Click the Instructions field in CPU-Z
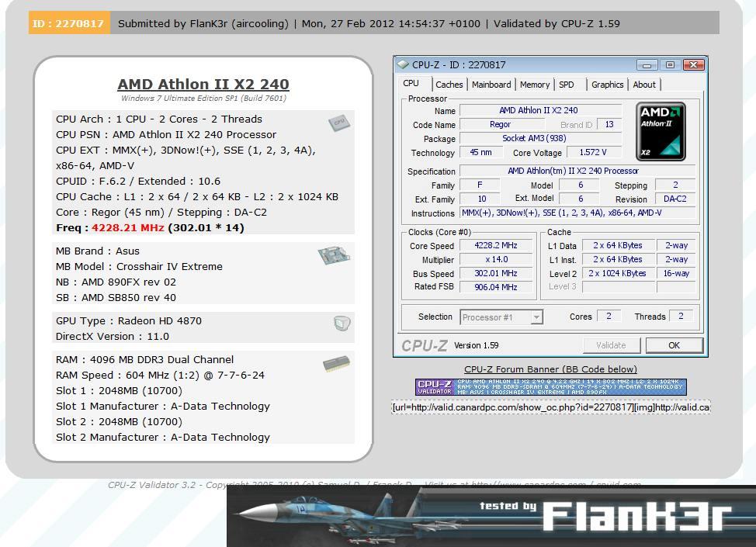This screenshot has width=756, height=547. pos(577,213)
